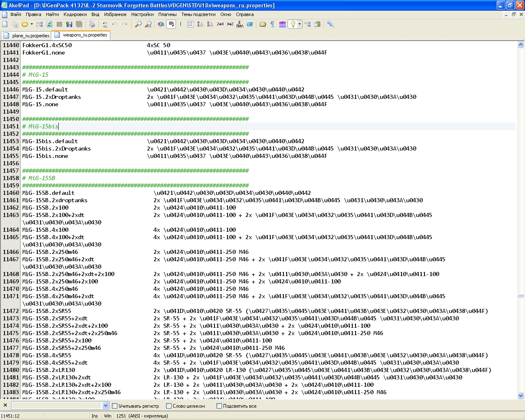Toggle the Слово целиком checkbox
Image resolution: width=525 pixels, height=420 pixels.
169,406
